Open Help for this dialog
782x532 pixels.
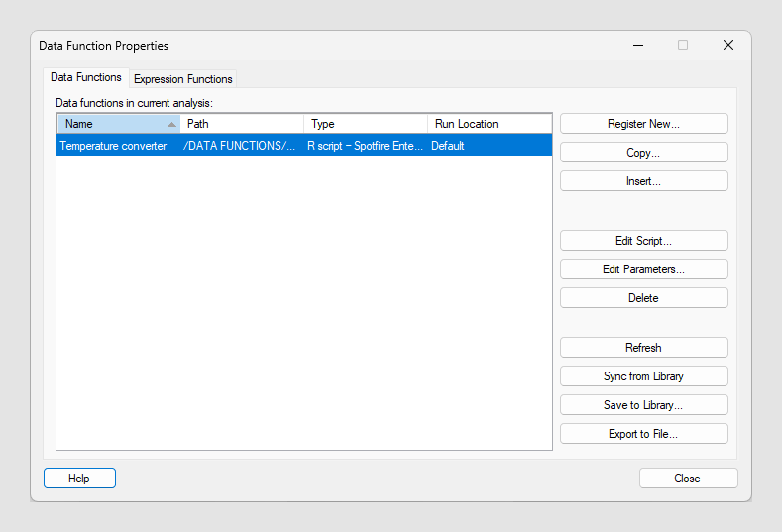pos(80,479)
